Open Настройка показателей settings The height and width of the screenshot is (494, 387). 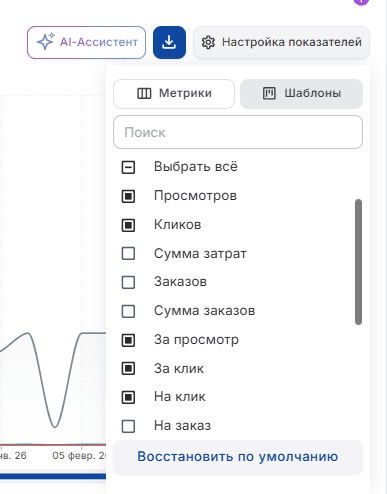(x=281, y=42)
